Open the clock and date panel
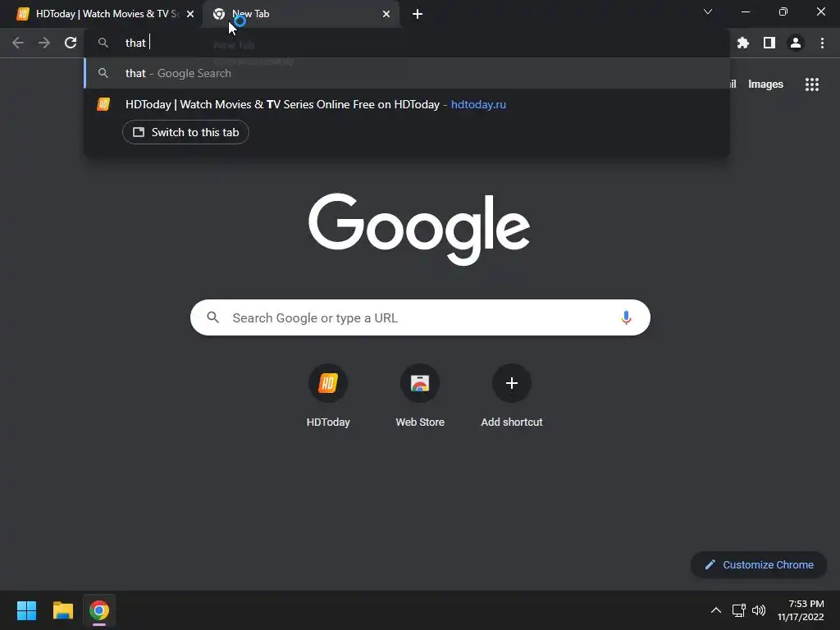Viewport: 840px width, 630px height. click(x=801, y=610)
